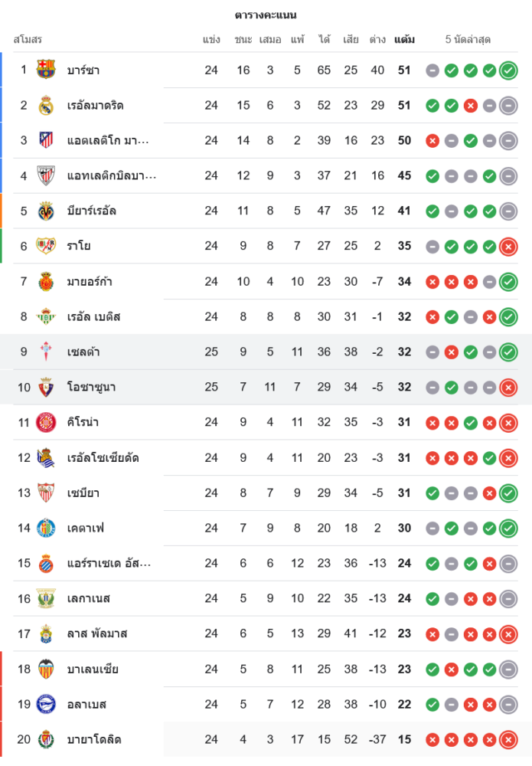Screen dimensions: 532x766
Task: Click the Barcelona club crest icon
Action: [46, 70]
